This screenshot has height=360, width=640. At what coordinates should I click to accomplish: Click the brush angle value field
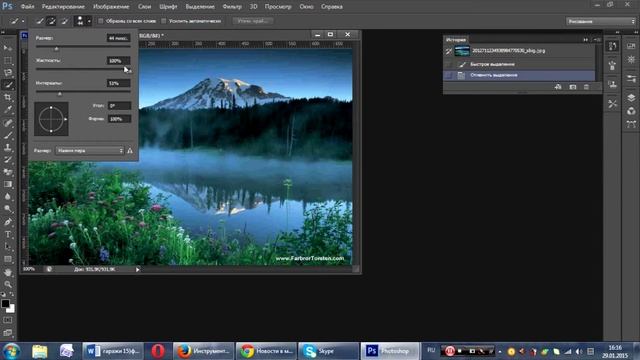(x=119, y=106)
